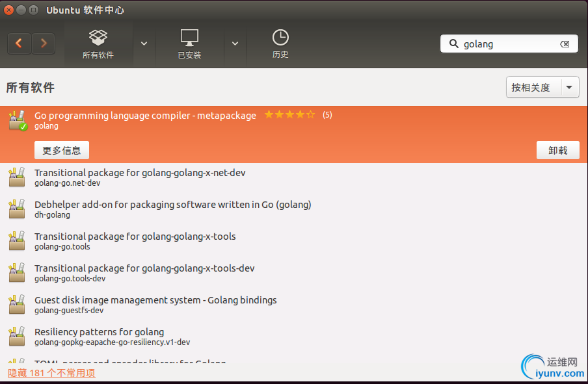
Task: Click 隐藏 181 个不常用项 link
Action: (x=51, y=373)
